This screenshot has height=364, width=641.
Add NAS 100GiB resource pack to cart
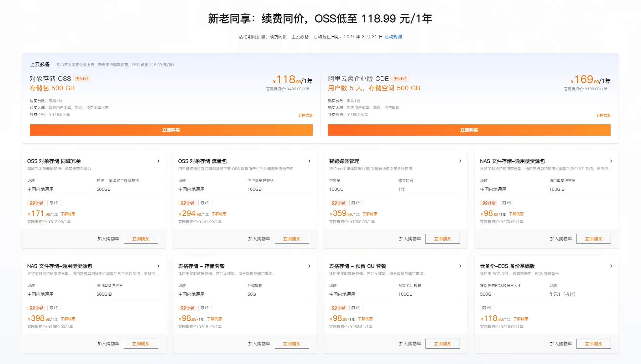click(561, 239)
